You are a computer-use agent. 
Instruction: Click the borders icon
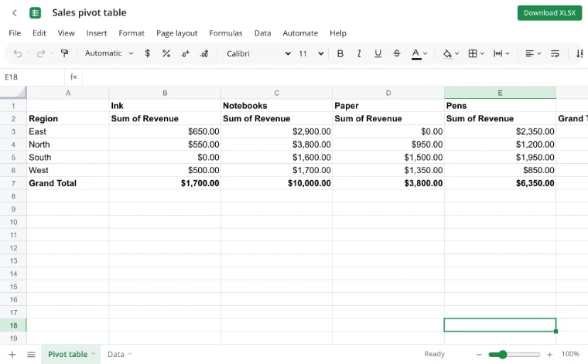click(x=473, y=53)
